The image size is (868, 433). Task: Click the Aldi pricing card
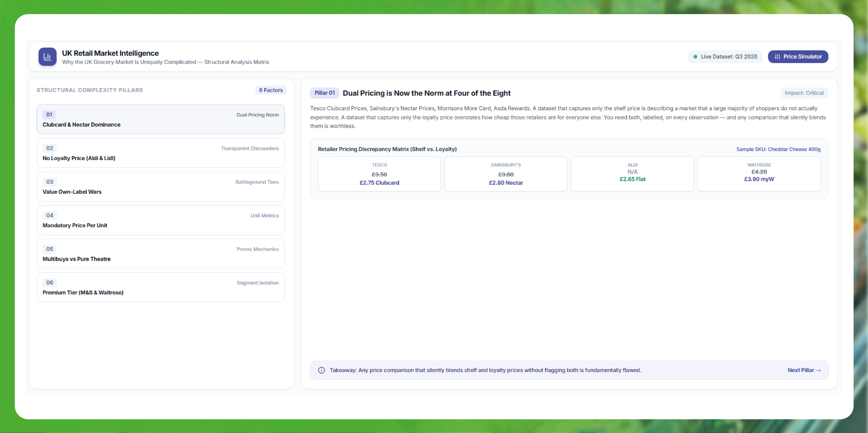[632, 174]
